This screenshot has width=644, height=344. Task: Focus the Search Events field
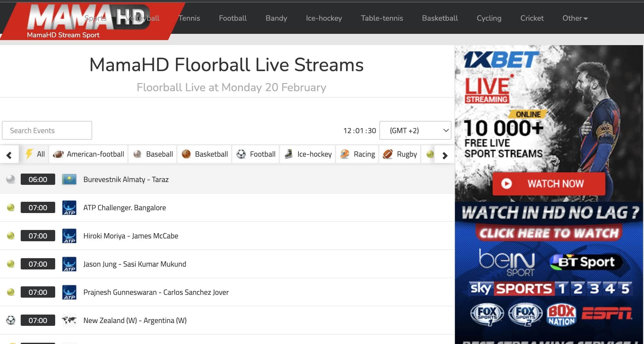(x=47, y=130)
